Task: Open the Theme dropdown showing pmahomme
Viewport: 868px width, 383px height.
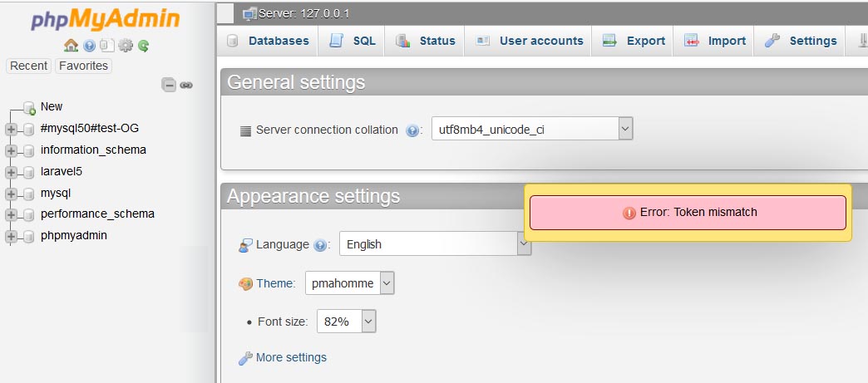Action: 350,282
